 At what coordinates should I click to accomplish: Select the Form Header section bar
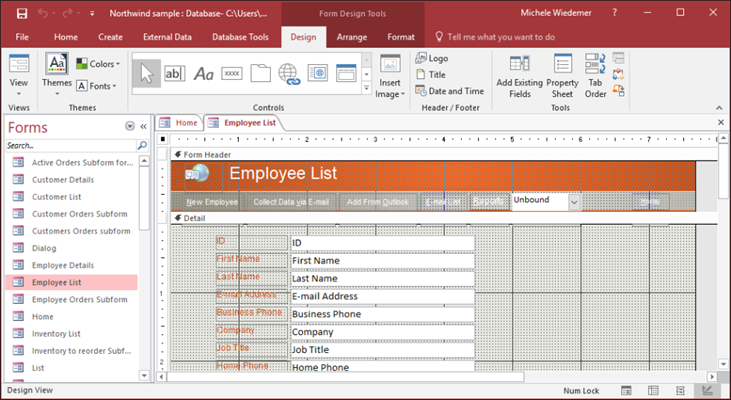coord(444,155)
